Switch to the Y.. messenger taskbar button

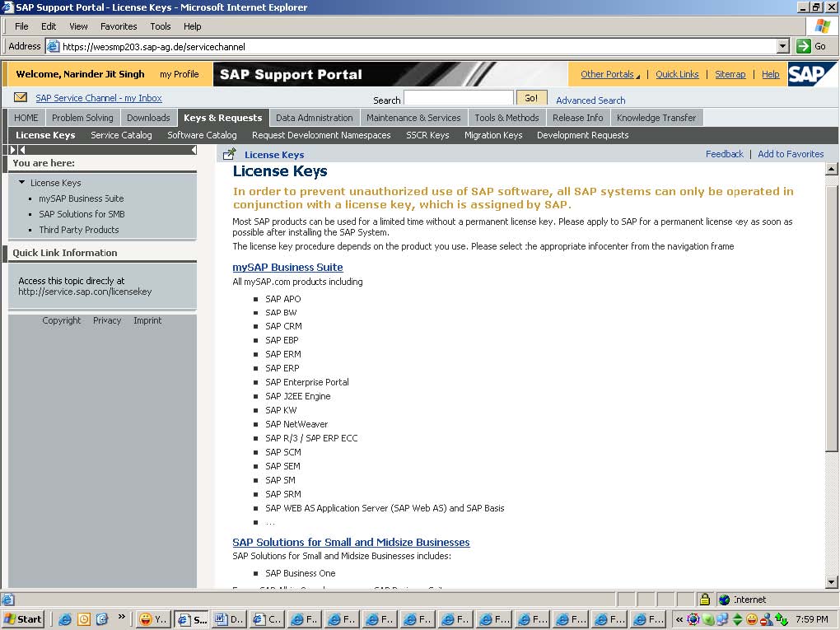click(x=153, y=619)
